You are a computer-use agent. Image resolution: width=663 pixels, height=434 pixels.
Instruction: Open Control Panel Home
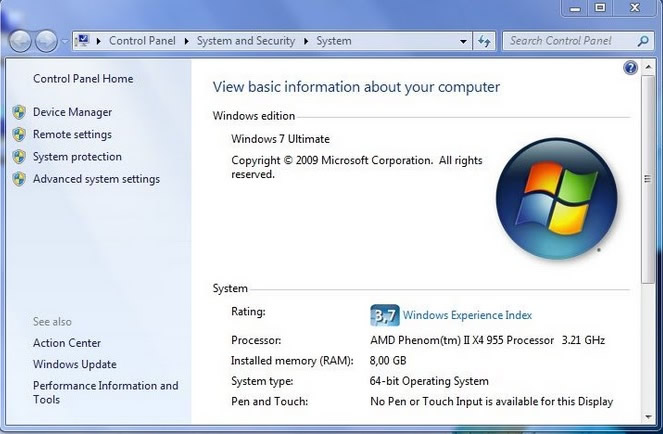83,79
